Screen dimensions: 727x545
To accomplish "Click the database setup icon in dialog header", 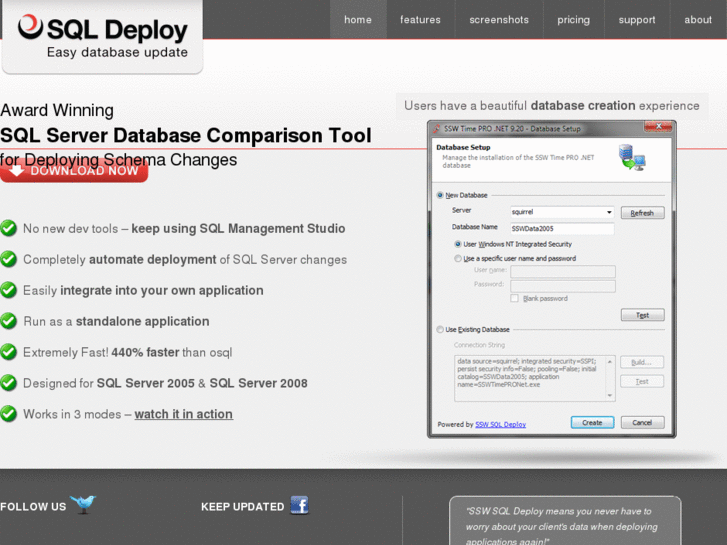I will 631,157.
